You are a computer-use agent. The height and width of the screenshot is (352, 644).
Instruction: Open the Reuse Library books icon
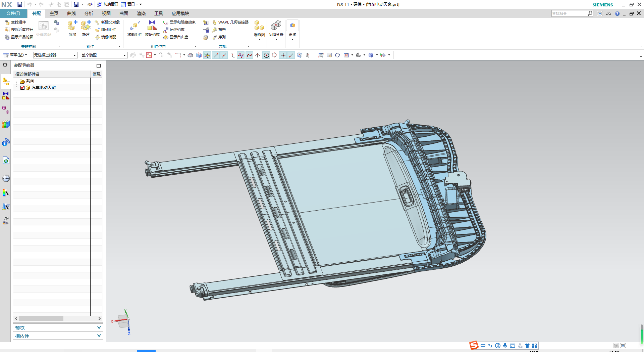6,124
